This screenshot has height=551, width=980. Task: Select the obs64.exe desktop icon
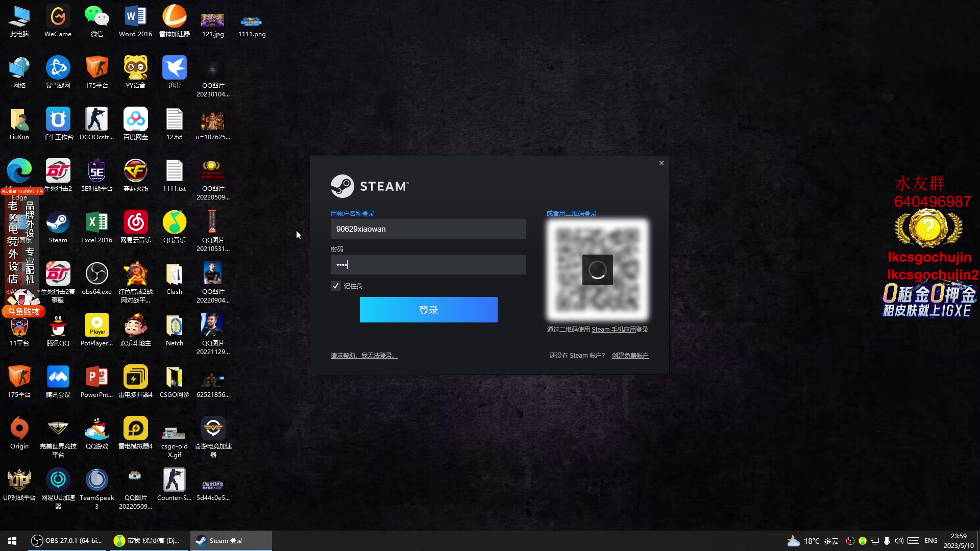[96, 279]
